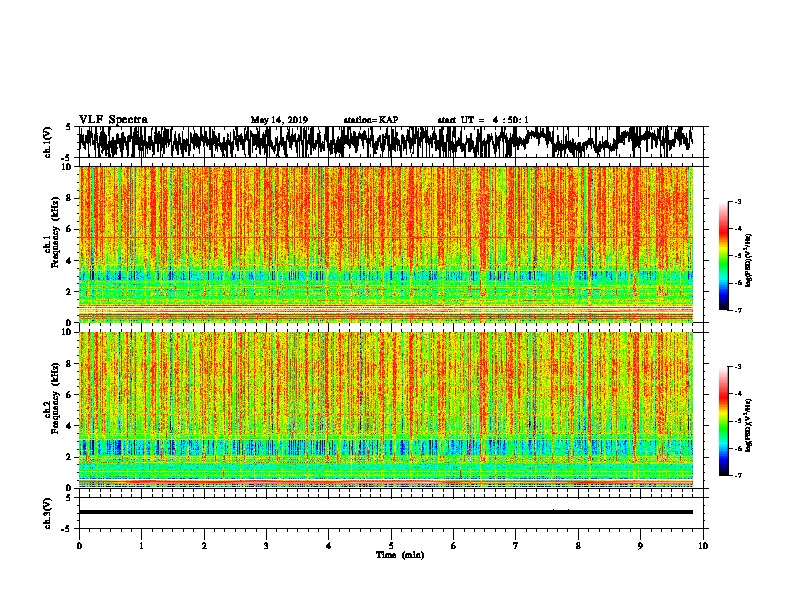
Task: Click the flat ch.3 voltage trace
Action: click(385, 512)
